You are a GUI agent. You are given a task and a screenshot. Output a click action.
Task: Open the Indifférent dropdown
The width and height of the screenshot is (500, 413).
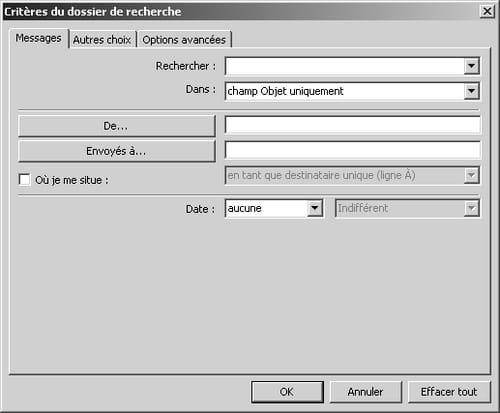[407, 208]
